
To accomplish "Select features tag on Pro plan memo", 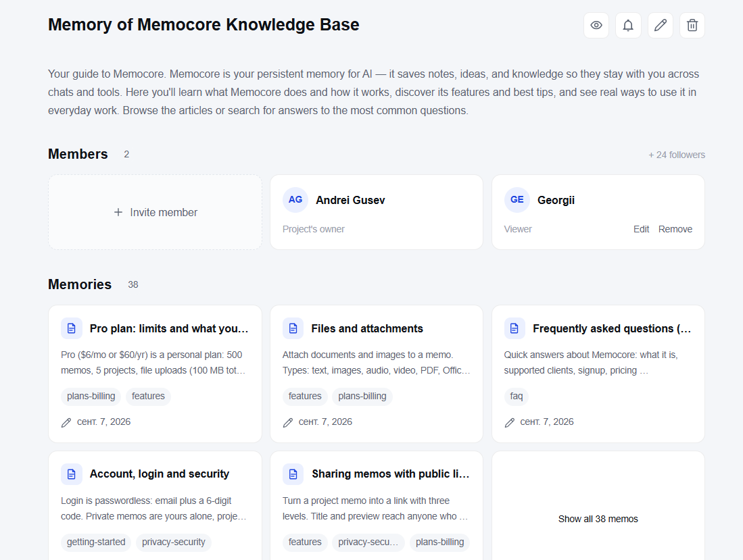I will (148, 397).
